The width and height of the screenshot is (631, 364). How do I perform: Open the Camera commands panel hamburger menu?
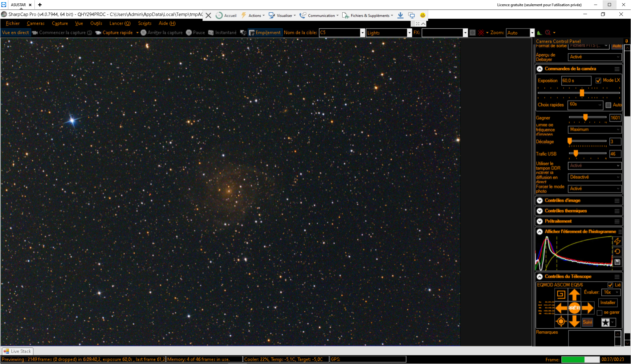(x=617, y=69)
